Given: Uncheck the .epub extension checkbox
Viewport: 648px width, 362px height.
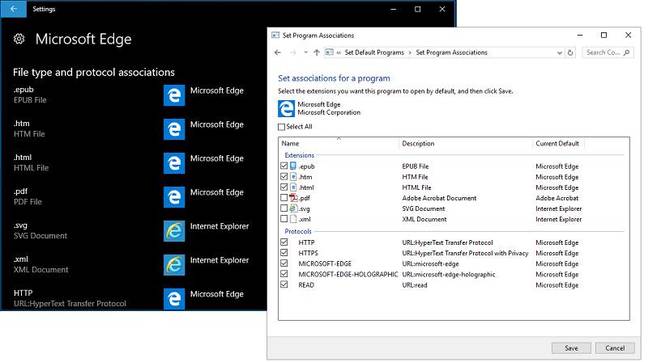Looking at the screenshot, I should pos(284,166).
